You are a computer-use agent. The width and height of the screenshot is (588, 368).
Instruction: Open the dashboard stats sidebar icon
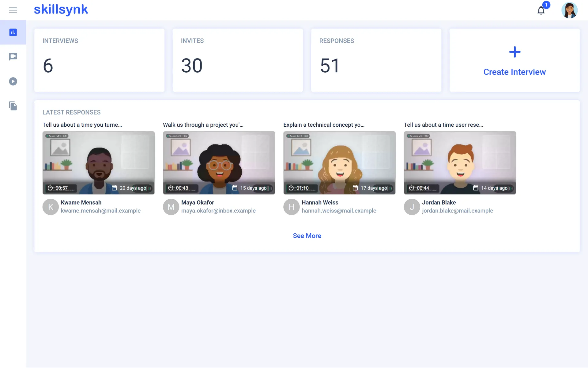[13, 32]
